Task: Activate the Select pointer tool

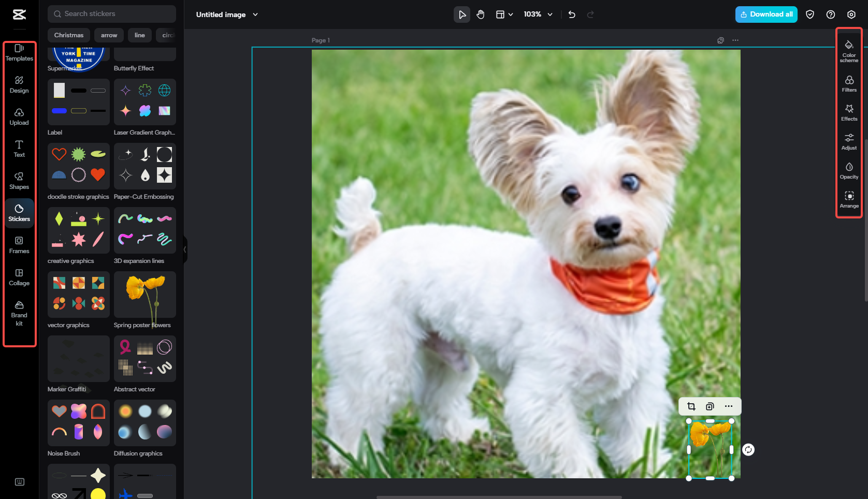Action: (462, 14)
